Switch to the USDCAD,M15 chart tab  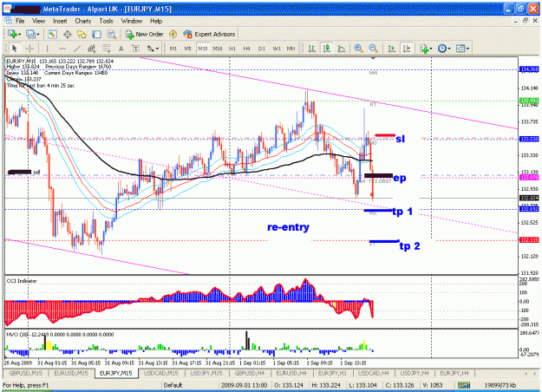160,373
